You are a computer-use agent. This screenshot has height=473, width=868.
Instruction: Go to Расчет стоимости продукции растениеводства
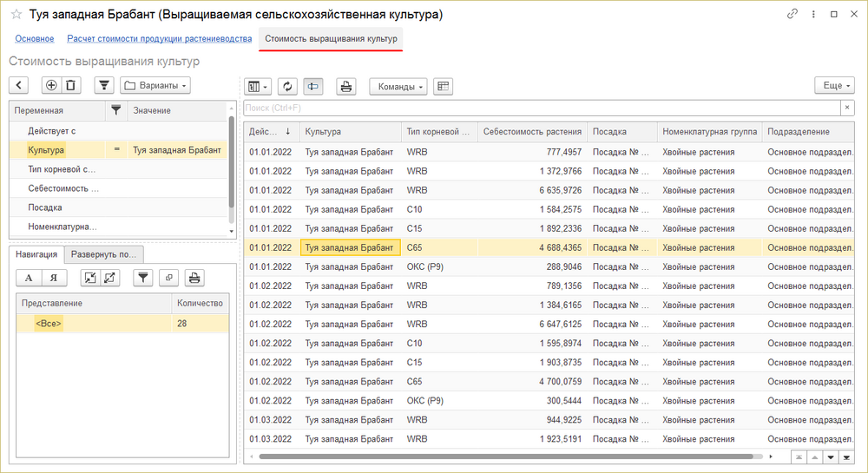pyautogui.click(x=159, y=39)
